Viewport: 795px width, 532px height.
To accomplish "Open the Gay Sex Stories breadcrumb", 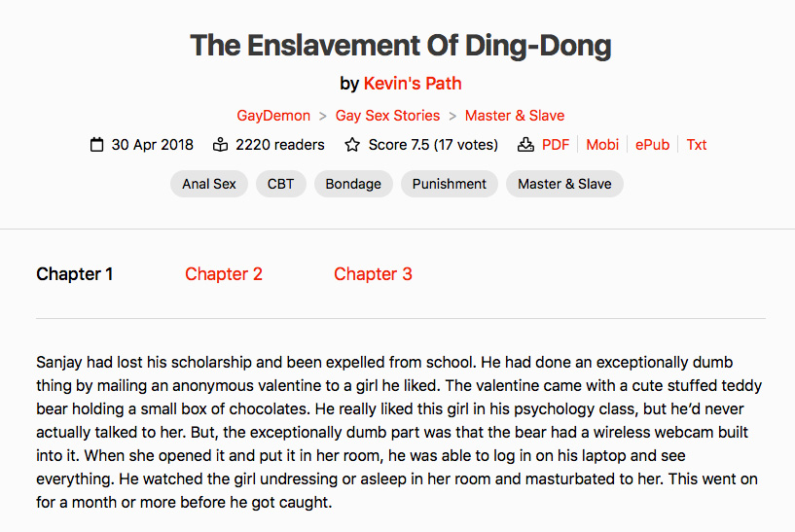I will 387,116.
